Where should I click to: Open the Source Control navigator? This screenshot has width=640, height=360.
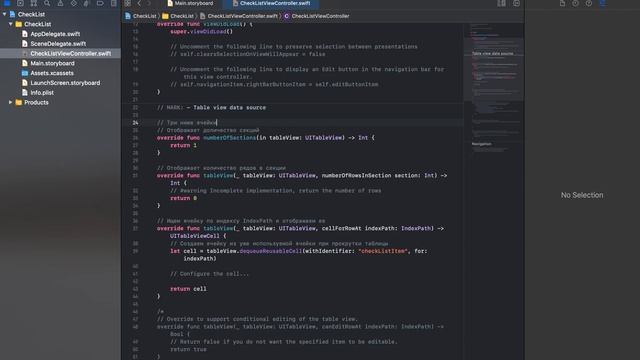point(20,3)
